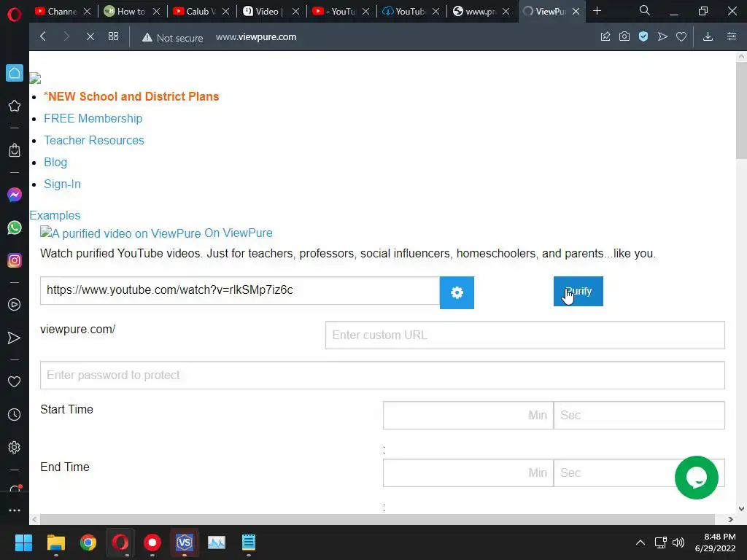The image size is (747, 560).
Task: Focus the Enter custom URL field
Action: coord(525,335)
